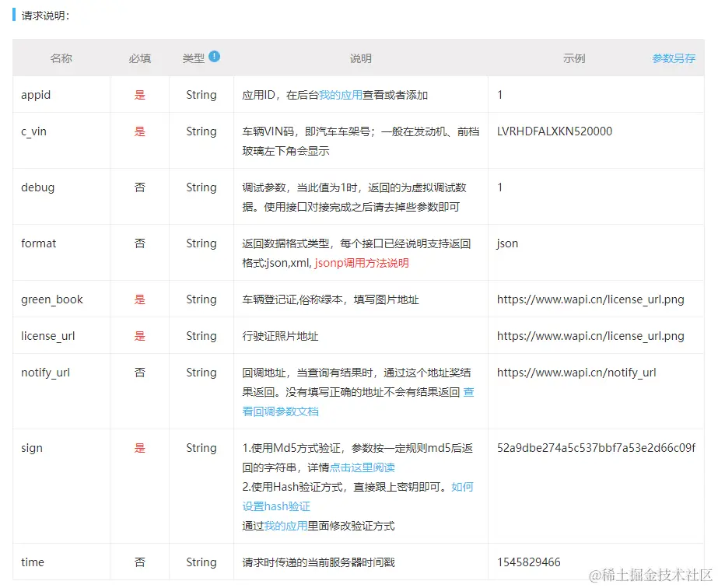Screen dimensions: 718x588
Task: Open the 参数另存 link in header
Action: pyautogui.click(x=674, y=58)
